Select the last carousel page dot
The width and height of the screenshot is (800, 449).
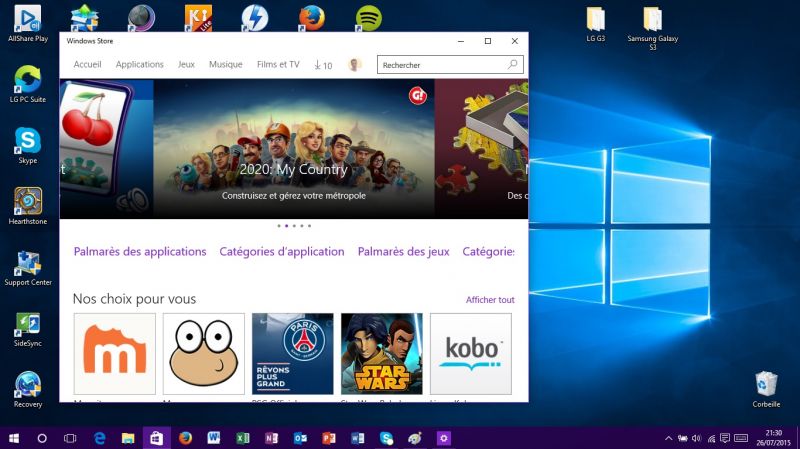point(309,226)
